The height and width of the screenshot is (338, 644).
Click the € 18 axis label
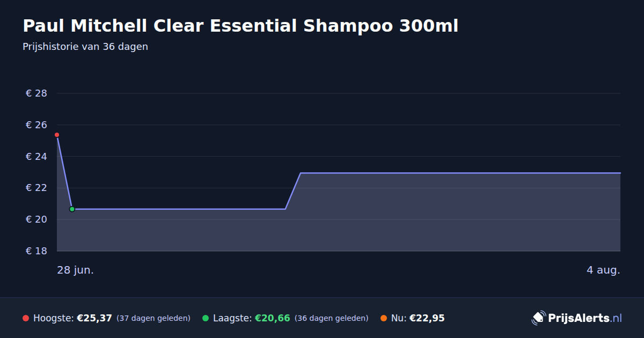tap(36, 251)
